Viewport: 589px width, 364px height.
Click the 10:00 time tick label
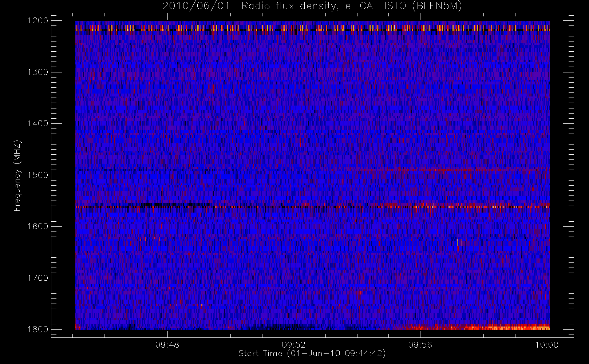(x=547, y=345)
